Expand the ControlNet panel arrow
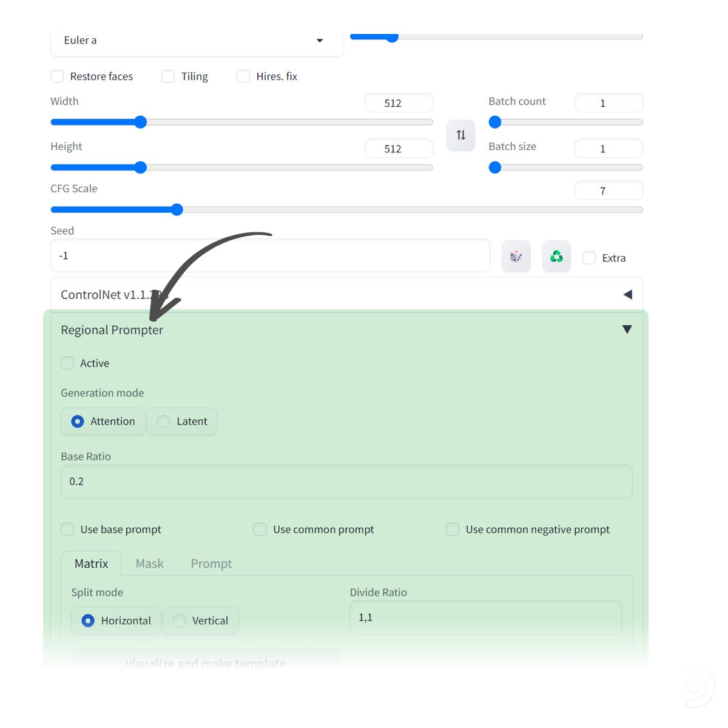The height and width of the screenshot is (728, 728). pos(627,294)
